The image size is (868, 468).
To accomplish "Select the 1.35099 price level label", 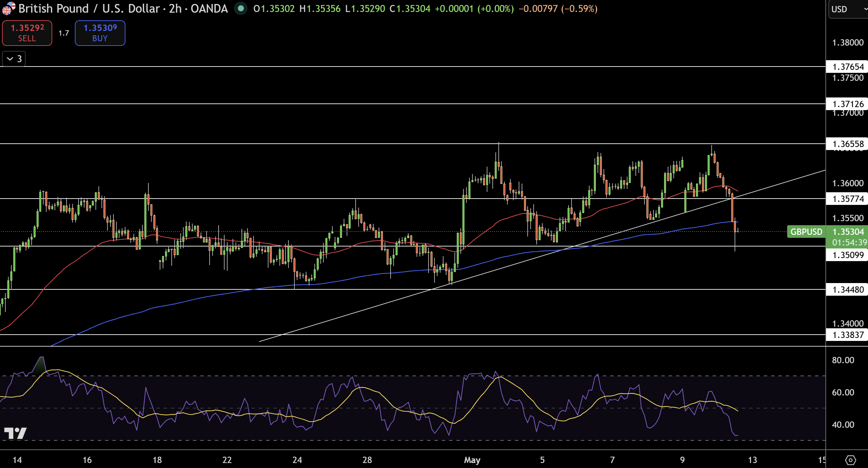I will tap(847, 255).
